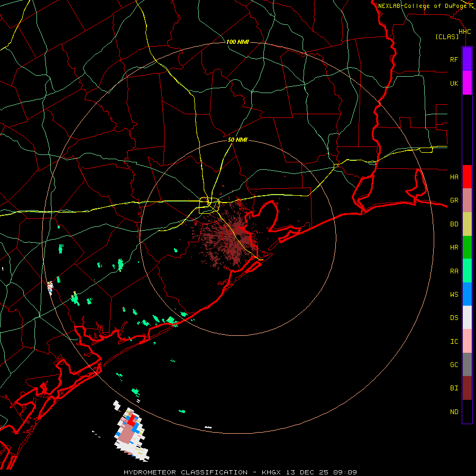Pick the brown BI biological swatch

[467, 388]
